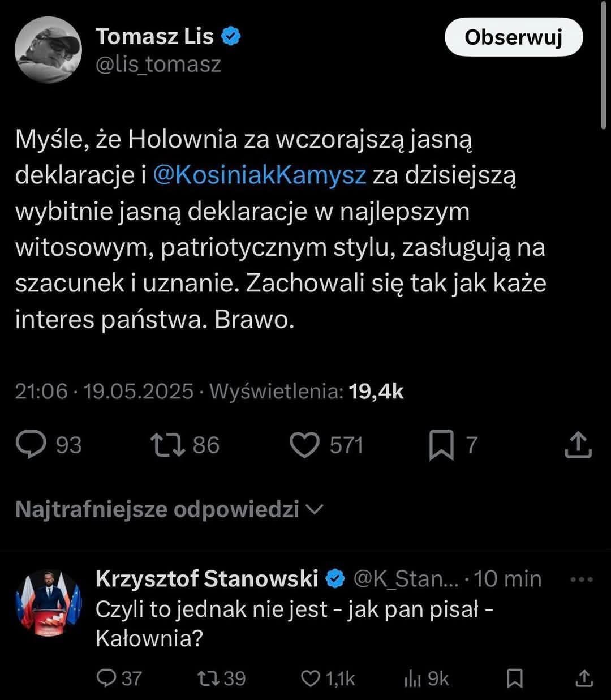The image size is (611, 700).
Task: Share Krzysztof Stanowski's reply
Action: [584, 678]
